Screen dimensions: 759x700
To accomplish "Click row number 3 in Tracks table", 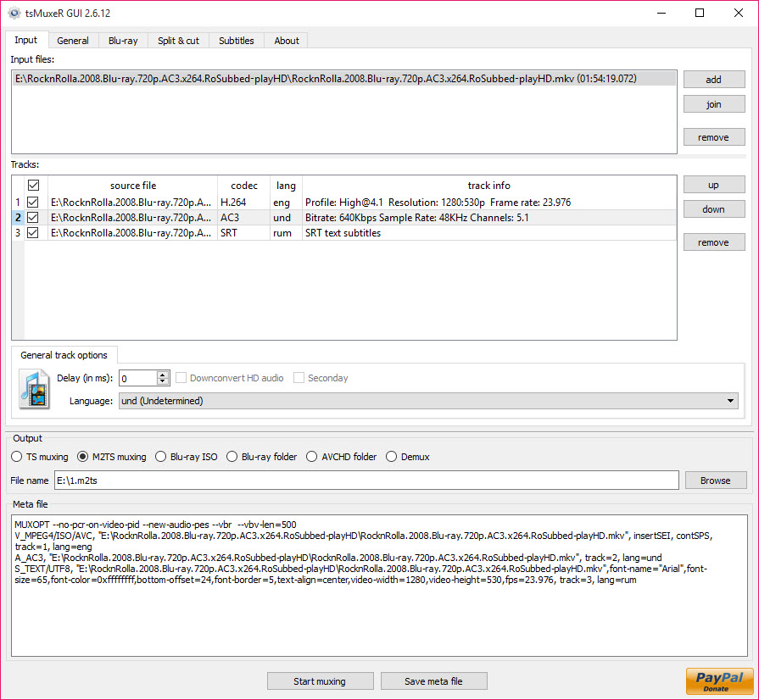I will point(18,233).
